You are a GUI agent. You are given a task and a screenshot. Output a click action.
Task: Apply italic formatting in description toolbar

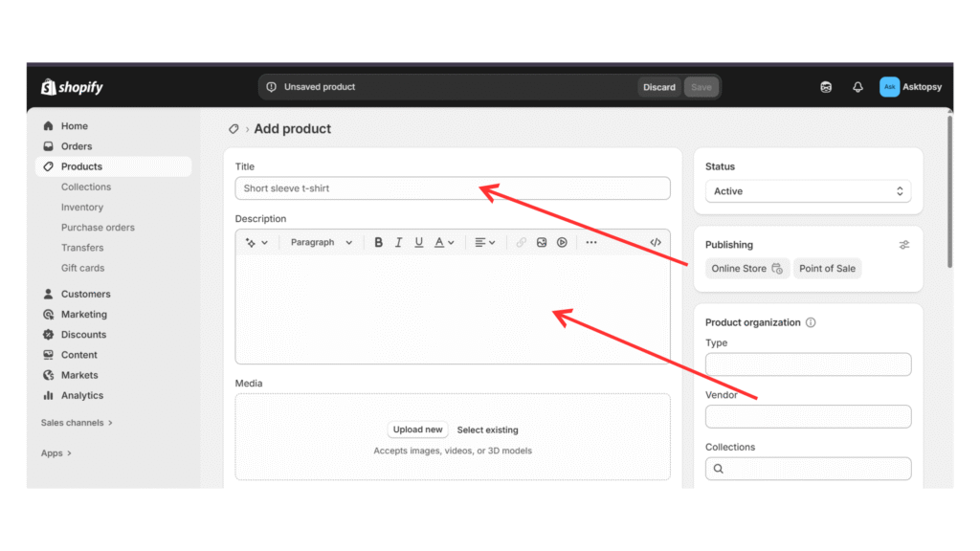[398, 243]
